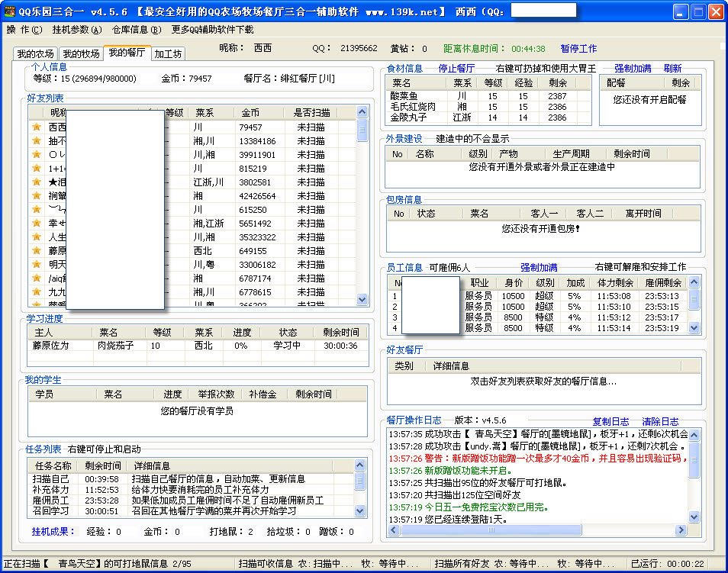Click the 刷新 link near 配餐
This screenshot has height=573, width=728.
672,69
